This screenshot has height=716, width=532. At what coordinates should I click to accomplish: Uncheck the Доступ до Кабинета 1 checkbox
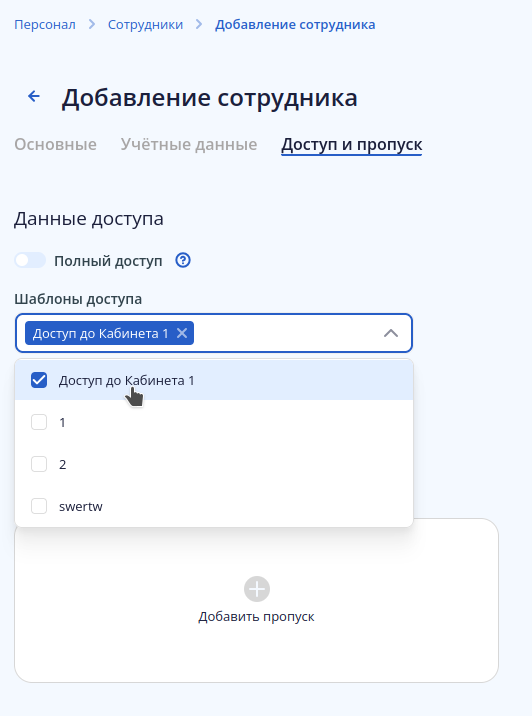(x=39, y=380)
